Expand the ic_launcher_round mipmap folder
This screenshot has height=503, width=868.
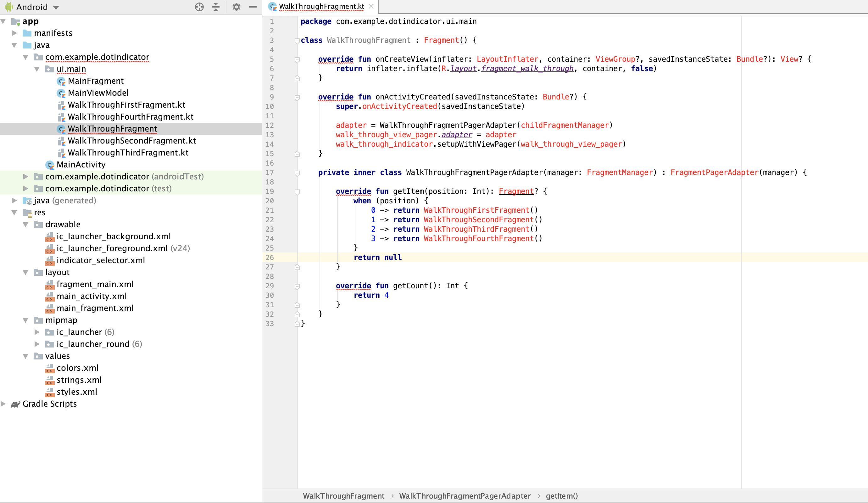pyautogui.click(x=37, y=344)
